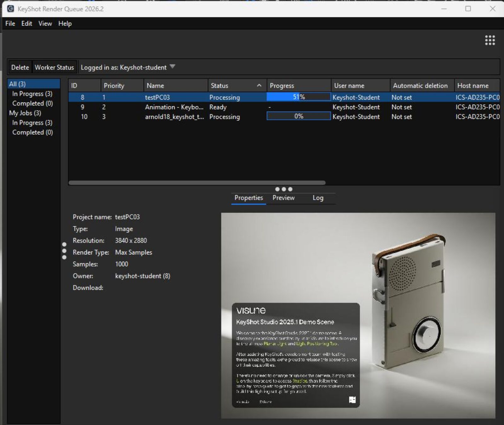Open the View menu
Image resolution: width=504 pixels, height=425 pixels.
click(45, 23)
